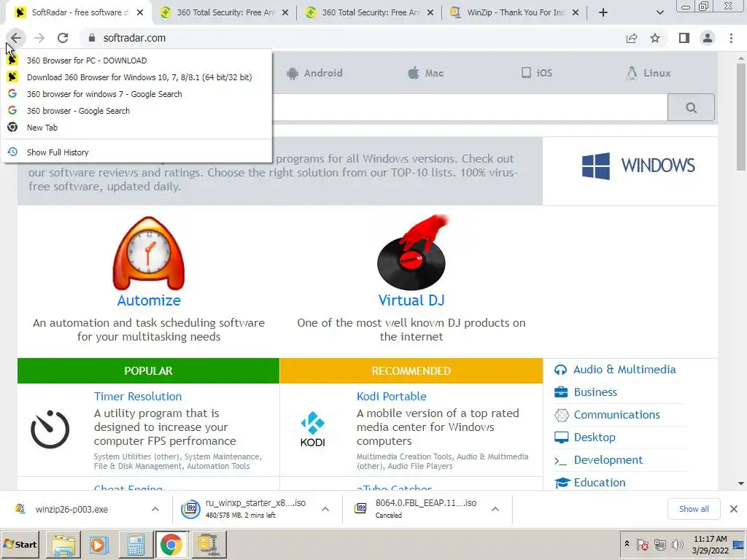Click the Automize clock icon
Viewport: 747px width, 560px height.
coord(149,253)
